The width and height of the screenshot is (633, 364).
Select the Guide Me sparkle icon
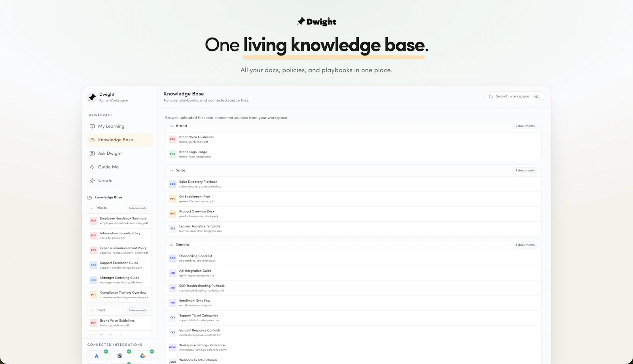(x=92, y=167)
